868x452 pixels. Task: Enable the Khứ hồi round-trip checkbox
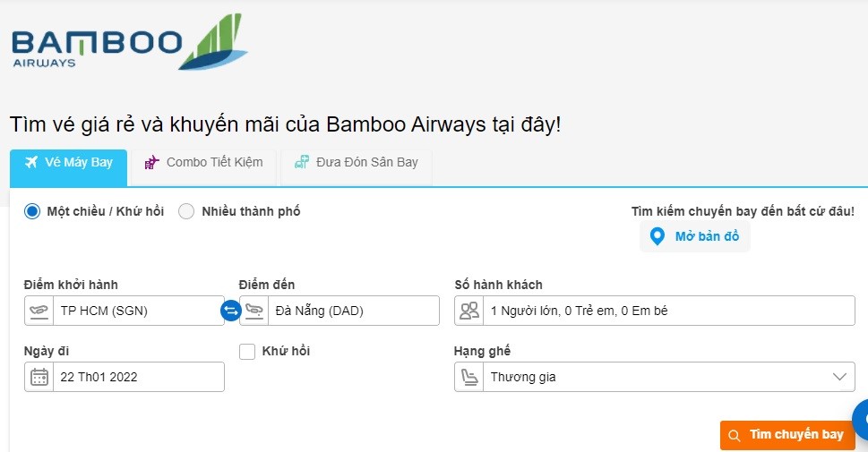pos(247,352)
